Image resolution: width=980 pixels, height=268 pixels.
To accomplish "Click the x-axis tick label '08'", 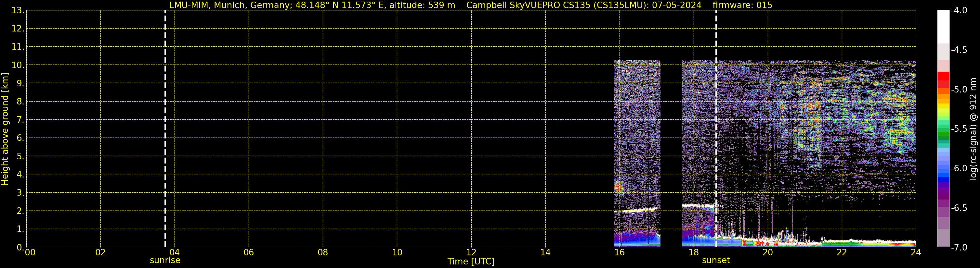I will [x=323, y=252].
